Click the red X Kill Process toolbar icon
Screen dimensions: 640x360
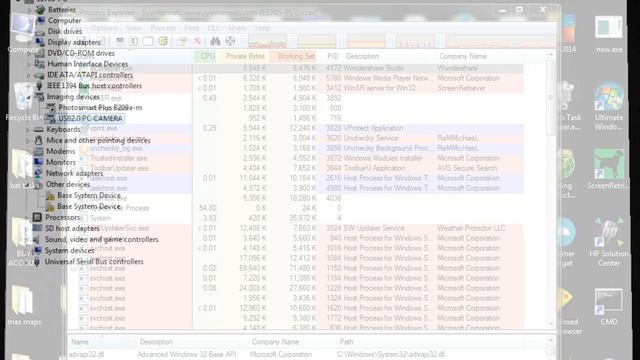(x=197, y=41)
